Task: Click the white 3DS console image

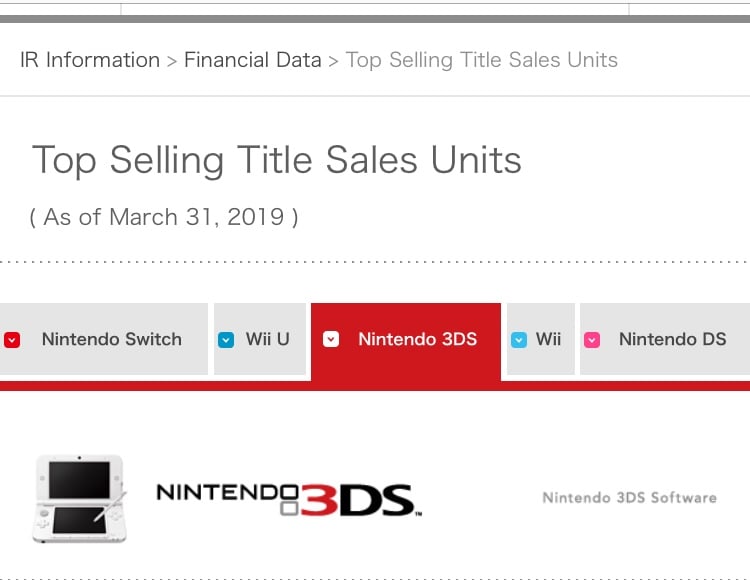Action: (x=80, y=498)
